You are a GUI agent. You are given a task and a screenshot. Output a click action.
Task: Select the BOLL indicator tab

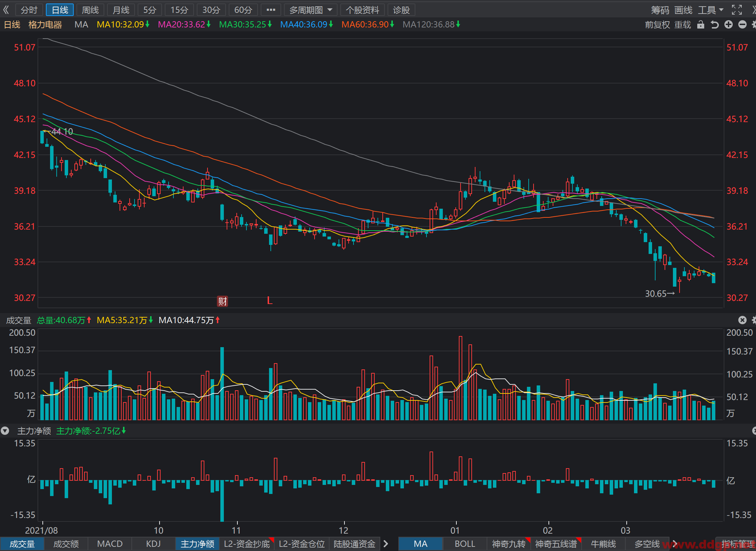coord(465,544)
